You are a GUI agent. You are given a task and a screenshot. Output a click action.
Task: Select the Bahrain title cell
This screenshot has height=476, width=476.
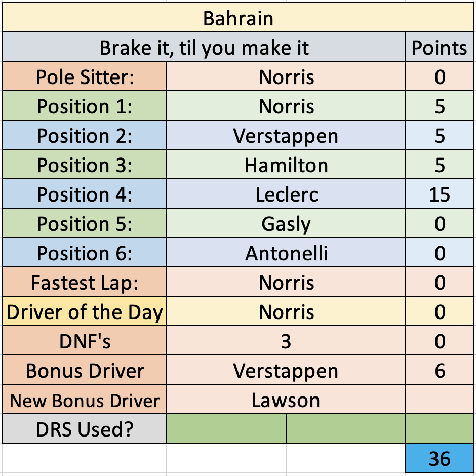pyautogui.click(x=238, y=18)
